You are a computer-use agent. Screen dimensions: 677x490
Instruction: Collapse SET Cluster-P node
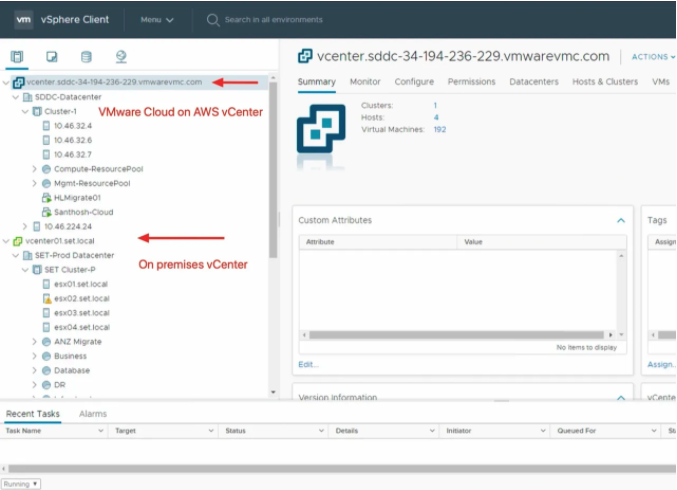pos(25,270)
